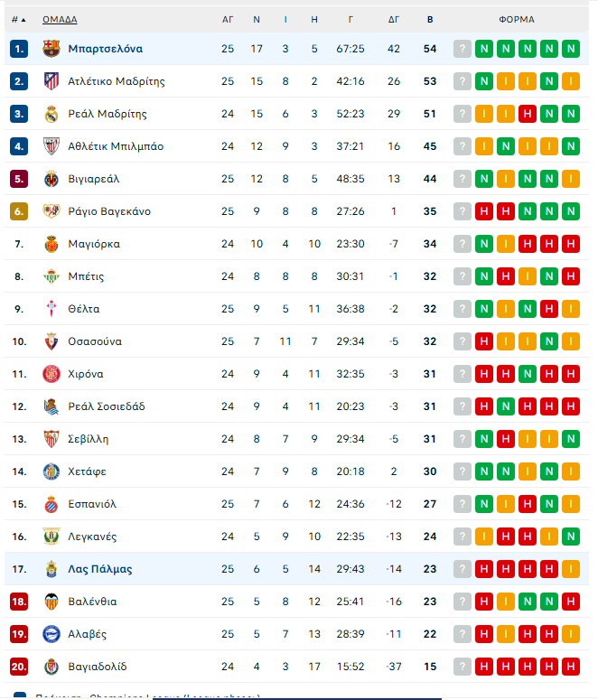Sort standings by ΟΜΑΔΑ header

tap(60, 20)
